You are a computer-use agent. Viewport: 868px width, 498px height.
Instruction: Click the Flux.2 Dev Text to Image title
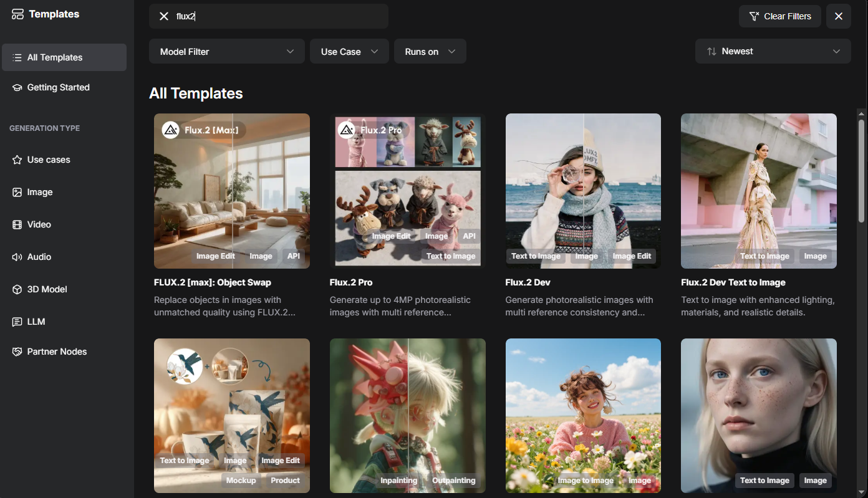733,282
